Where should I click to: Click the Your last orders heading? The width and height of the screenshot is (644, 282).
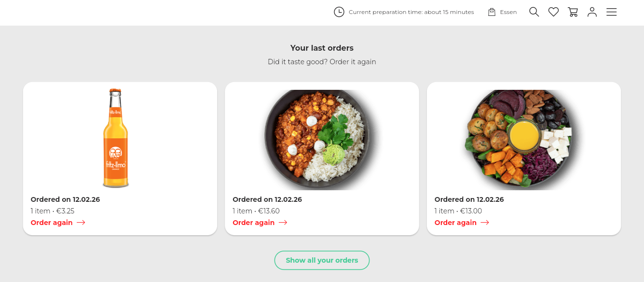322,48
